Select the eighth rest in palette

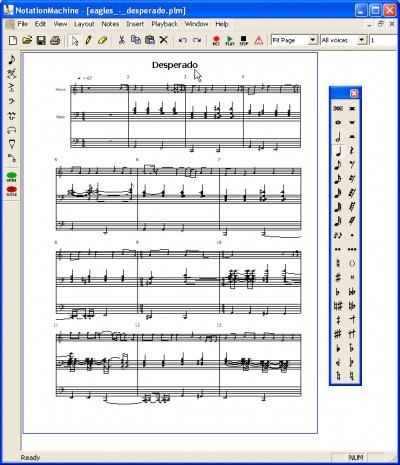point(352,165)
